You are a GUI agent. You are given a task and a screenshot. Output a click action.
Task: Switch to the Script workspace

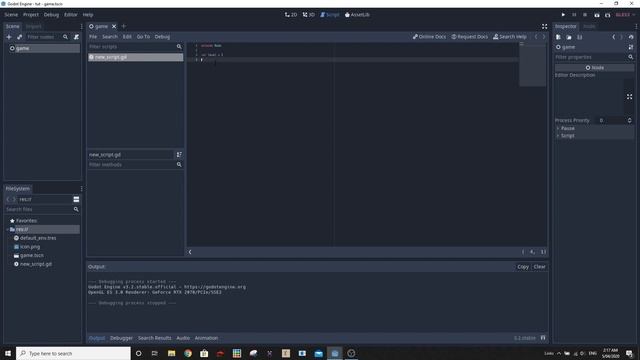click(330, 15)
